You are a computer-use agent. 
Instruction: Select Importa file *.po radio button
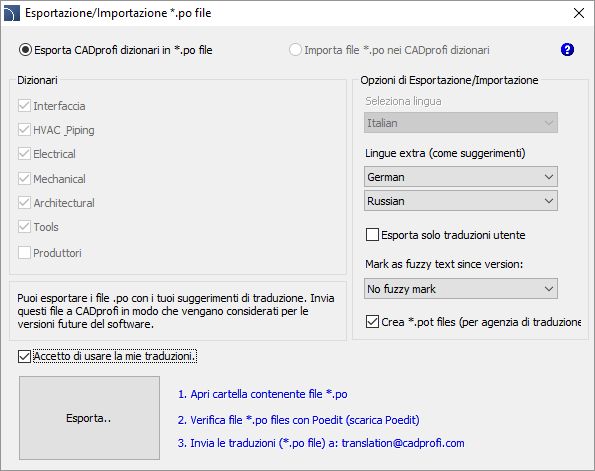(x=295, y=50)
